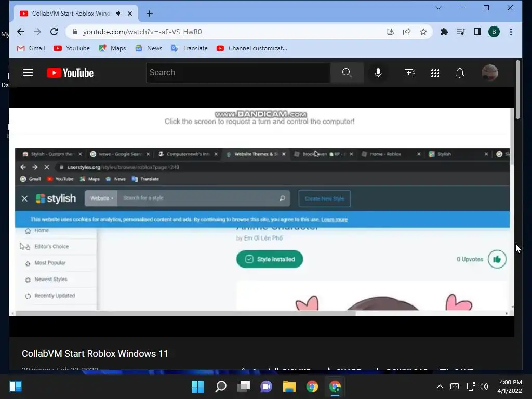Open the YouTube bookmark

point(72,48)
